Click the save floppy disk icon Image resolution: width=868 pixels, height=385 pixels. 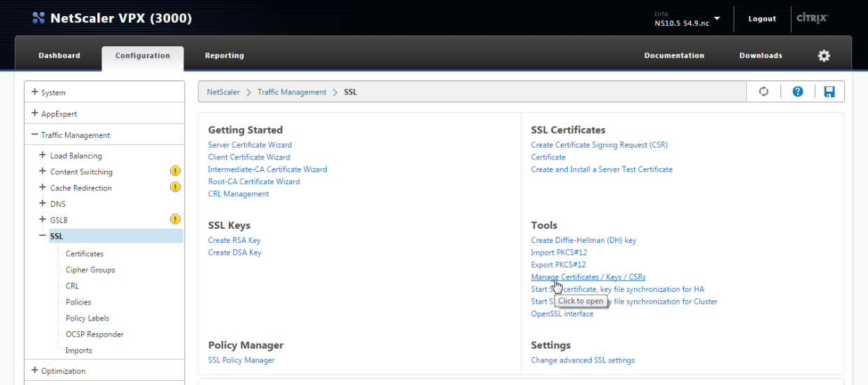pos(829,92)
